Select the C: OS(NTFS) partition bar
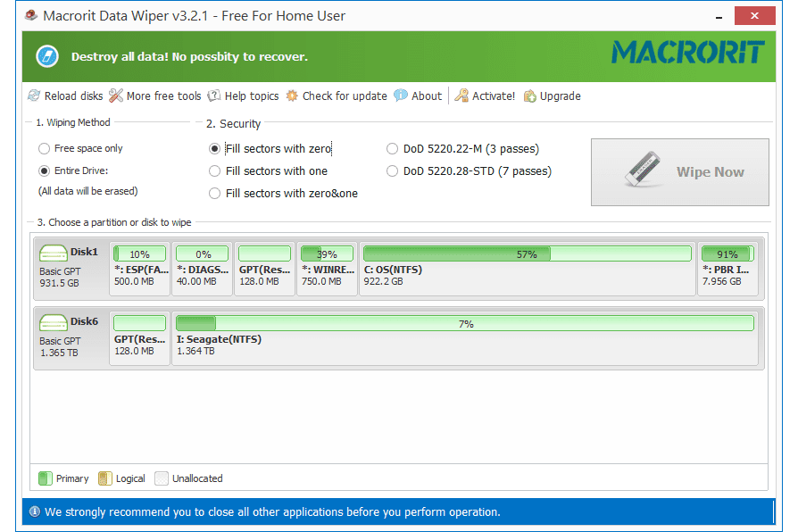The width and height of the screenshot is (798, 532). coord(527,254)
